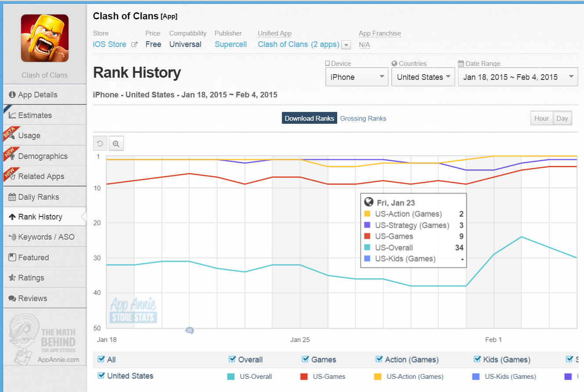Select Rank History in the sidebar

(45, 217)
